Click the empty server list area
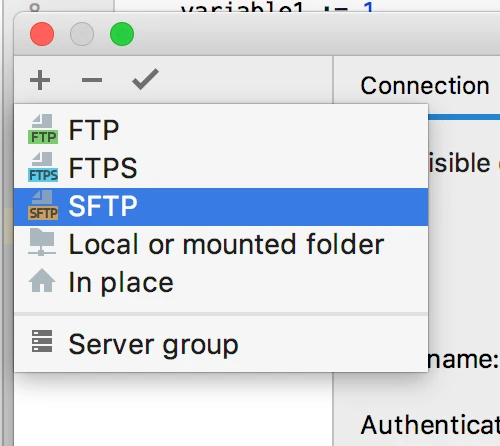The height and width of the screenshot is (446, 500). coord(173,409)
